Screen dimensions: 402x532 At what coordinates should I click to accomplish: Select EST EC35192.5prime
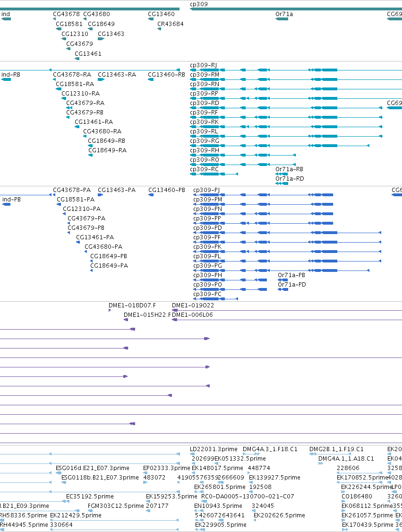[90, 496]
